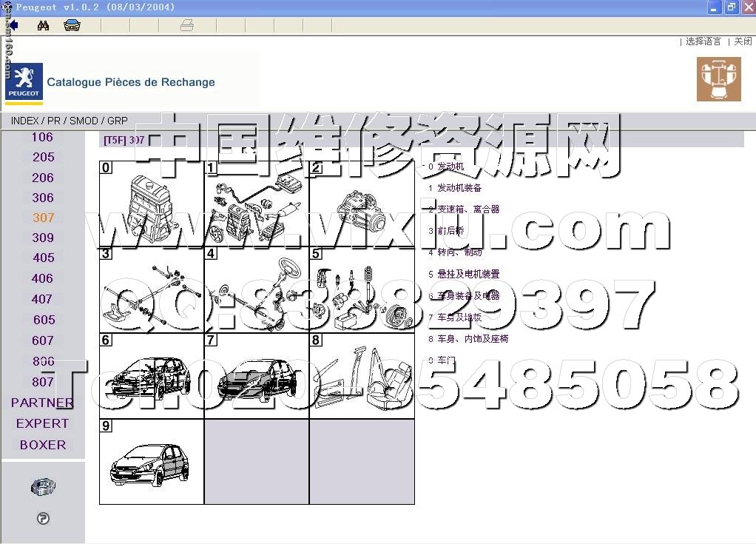The width and height of the screenshot is (756, 544).
Task: Click the 车身、内饰及座椅 category link
Action: point(473,339)
